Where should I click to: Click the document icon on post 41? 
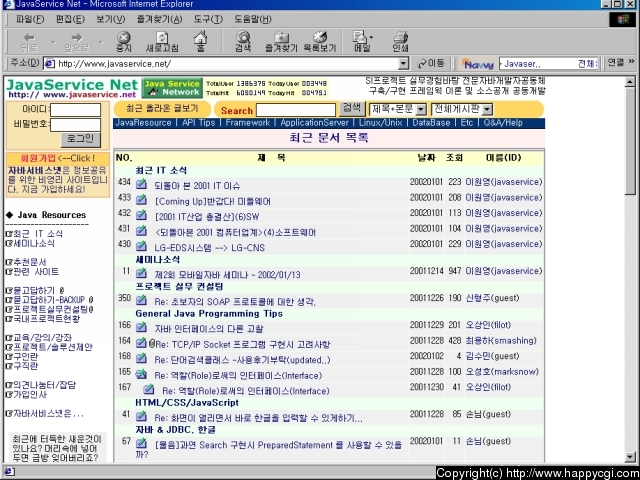click(141, 416)
